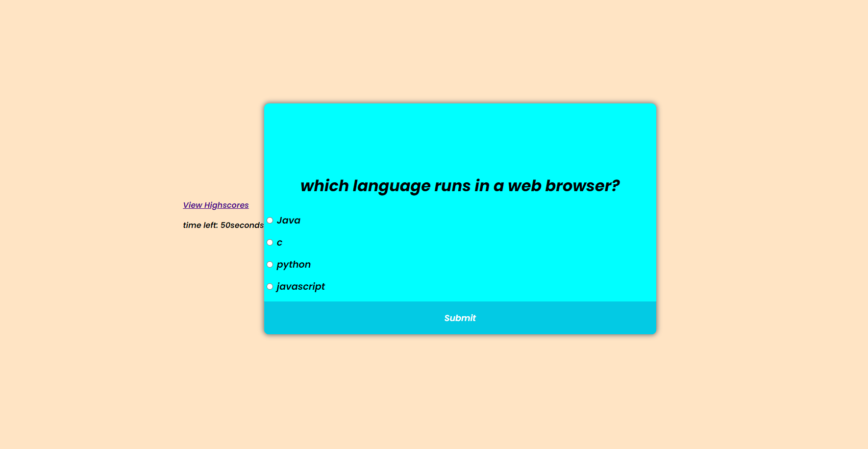The height and width of the screenshot is (449, 868).
Task: Click the javascript answer label text
Action: (301, 286)
